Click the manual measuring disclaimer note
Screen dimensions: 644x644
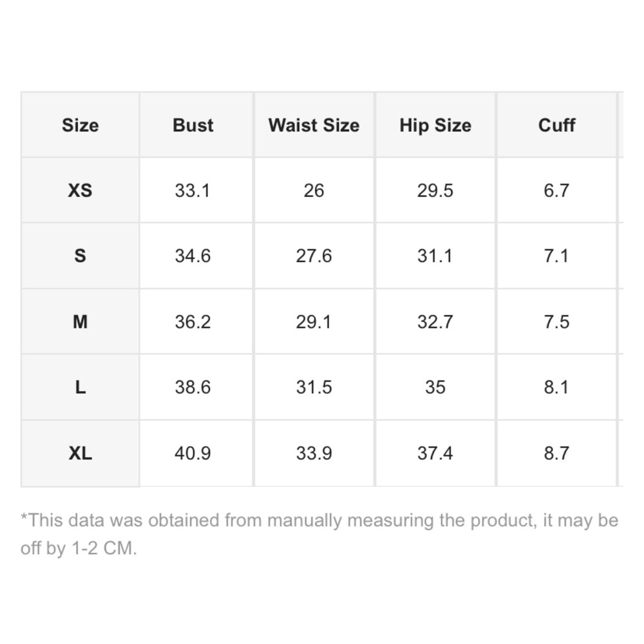[x=319, y=534]
